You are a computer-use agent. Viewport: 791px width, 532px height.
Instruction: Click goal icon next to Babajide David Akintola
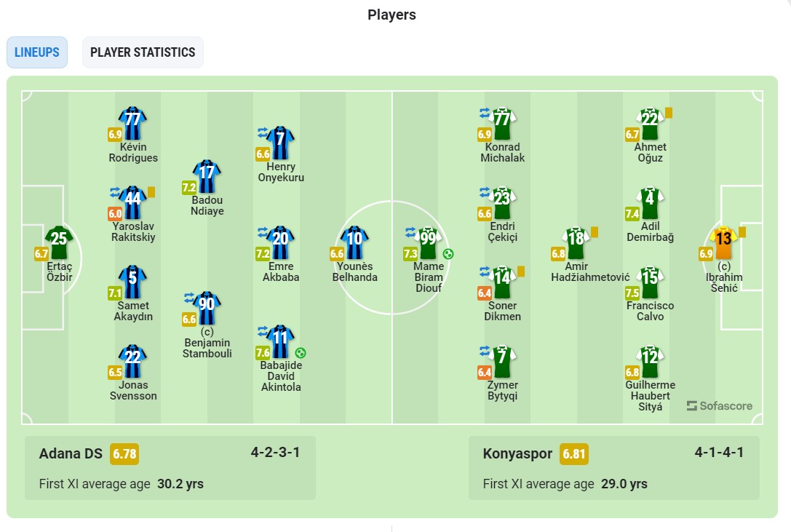coord(301,353)
